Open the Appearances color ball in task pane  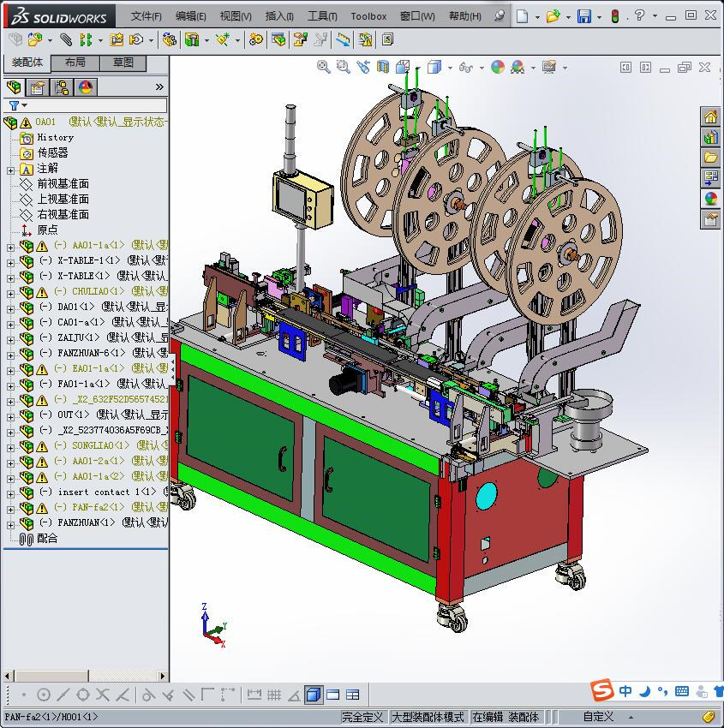click(x=710, y=199)
